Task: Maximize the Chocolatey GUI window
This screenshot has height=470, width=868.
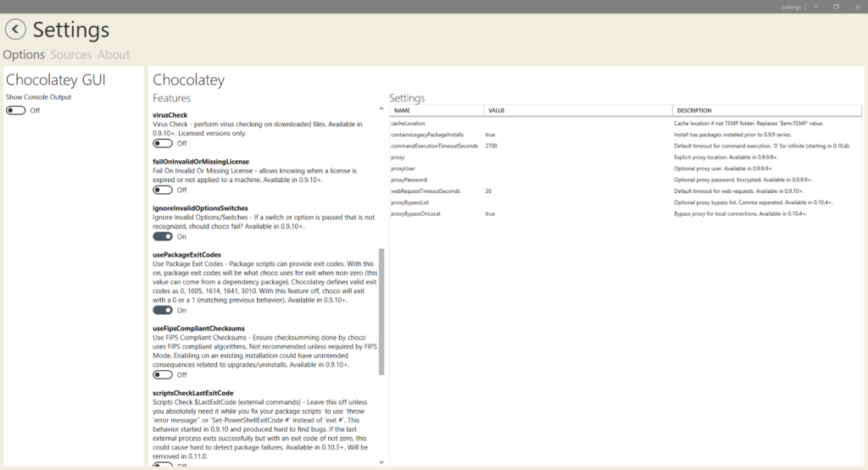Action: [836, 7]
